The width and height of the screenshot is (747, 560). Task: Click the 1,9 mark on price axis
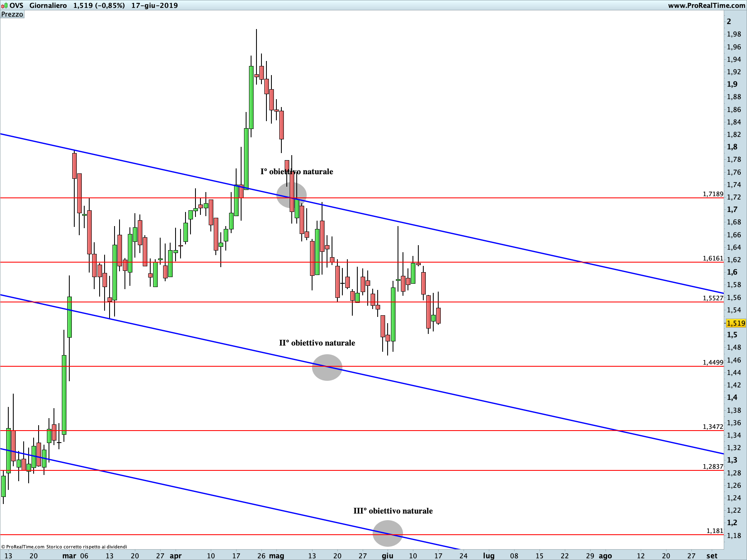732,84
